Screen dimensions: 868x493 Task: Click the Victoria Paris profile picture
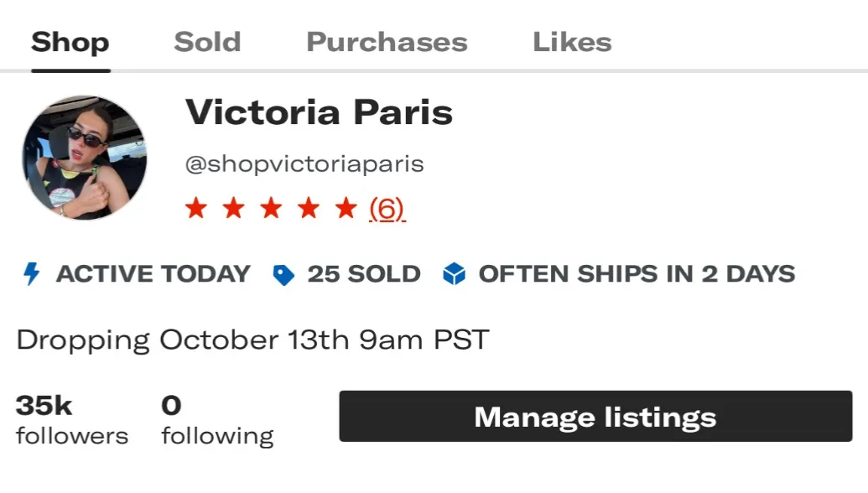point(85,158)
